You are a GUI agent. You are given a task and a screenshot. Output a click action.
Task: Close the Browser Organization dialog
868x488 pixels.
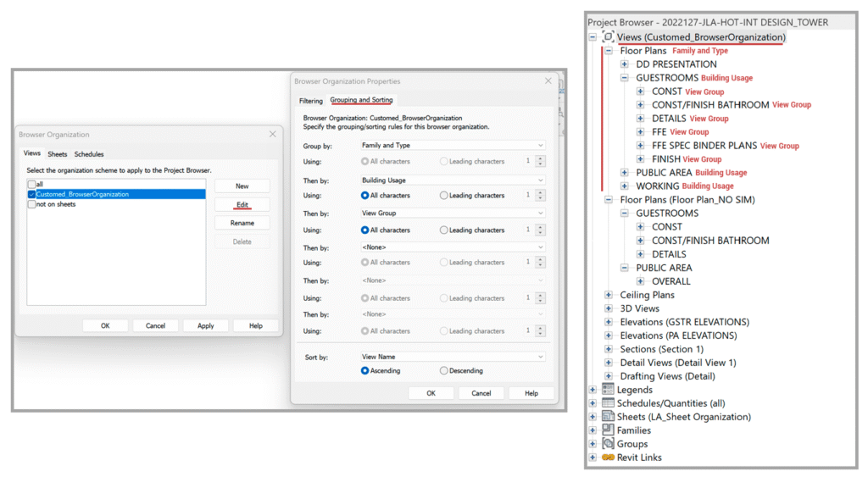[x=272, y=135]
